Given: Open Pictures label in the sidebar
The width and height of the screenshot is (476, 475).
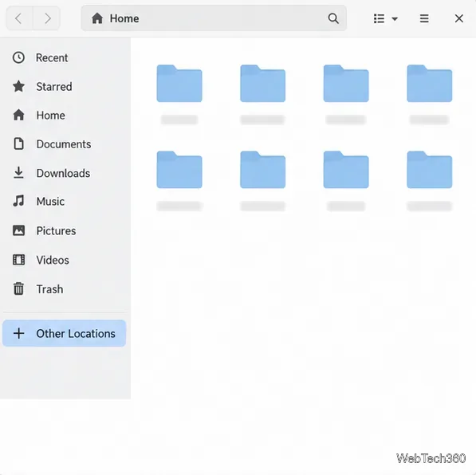Looking at the screenshot, I should click(x=56, y=231).
